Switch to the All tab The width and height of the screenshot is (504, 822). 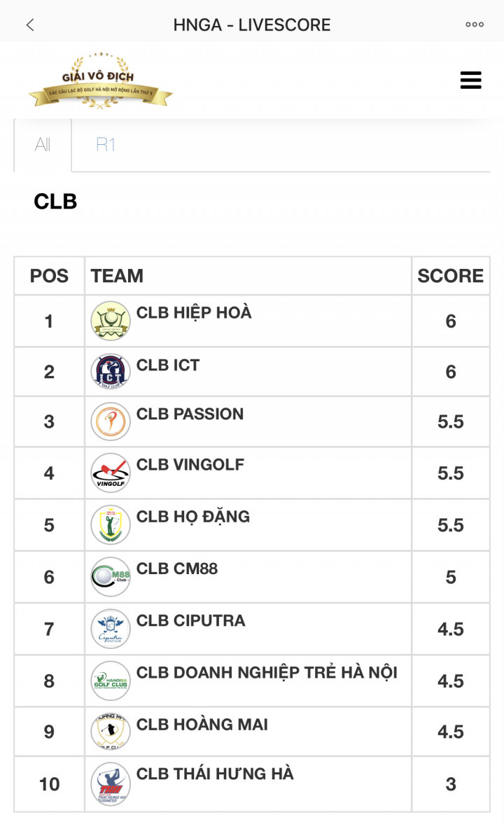tap(43, 145)
